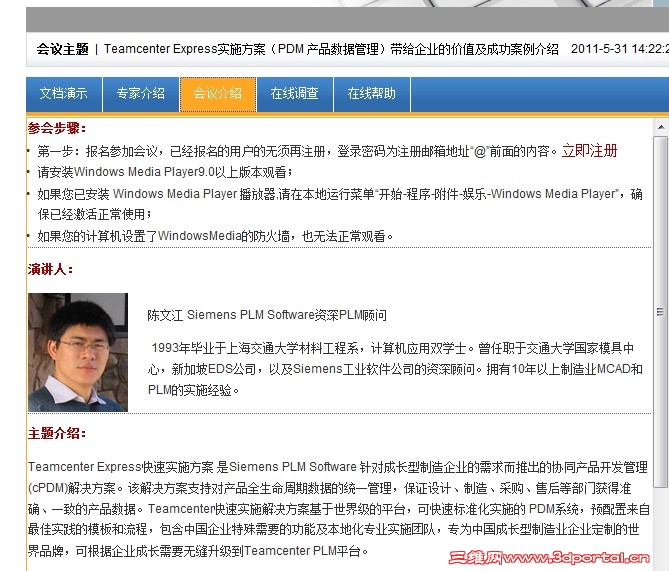The image size is (669, 571).
Task: Click the speaker name line 陈文江 Siemens PLM Software
Action: pos(267,315)
